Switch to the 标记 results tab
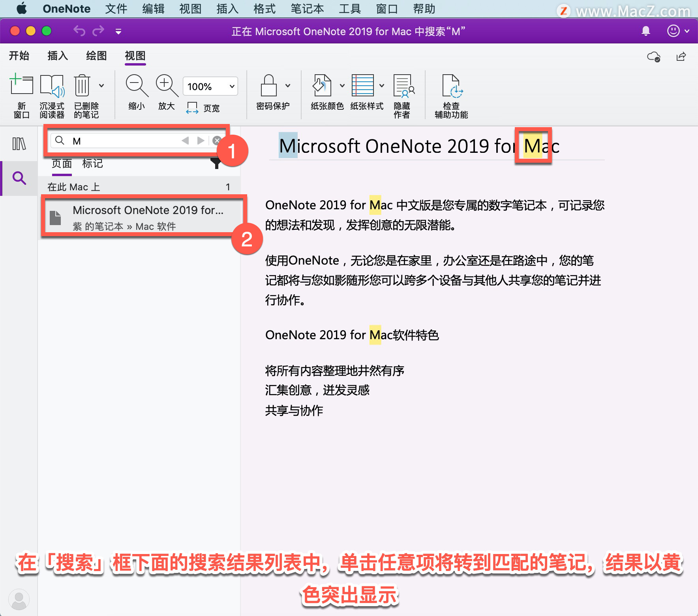This screenshot has width=698, height=616. click(92, 163)
